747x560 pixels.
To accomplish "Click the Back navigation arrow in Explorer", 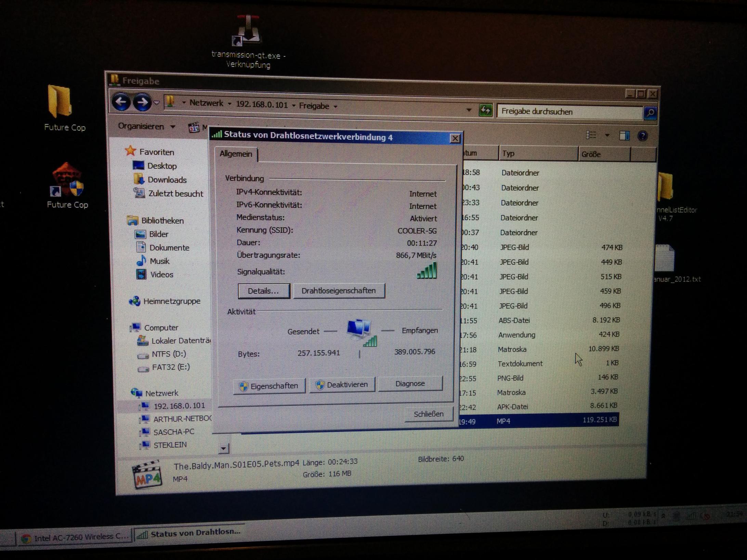I will pos(121,101).
